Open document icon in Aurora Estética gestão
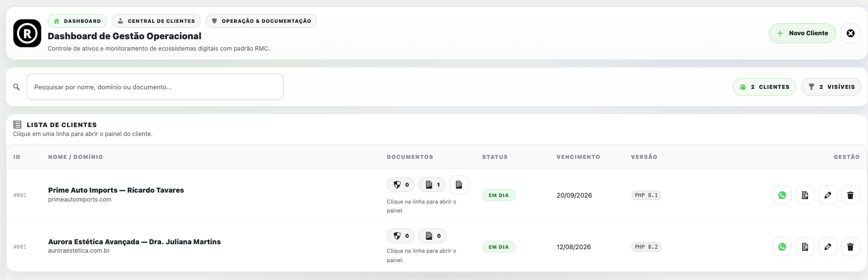 point(805,247)
